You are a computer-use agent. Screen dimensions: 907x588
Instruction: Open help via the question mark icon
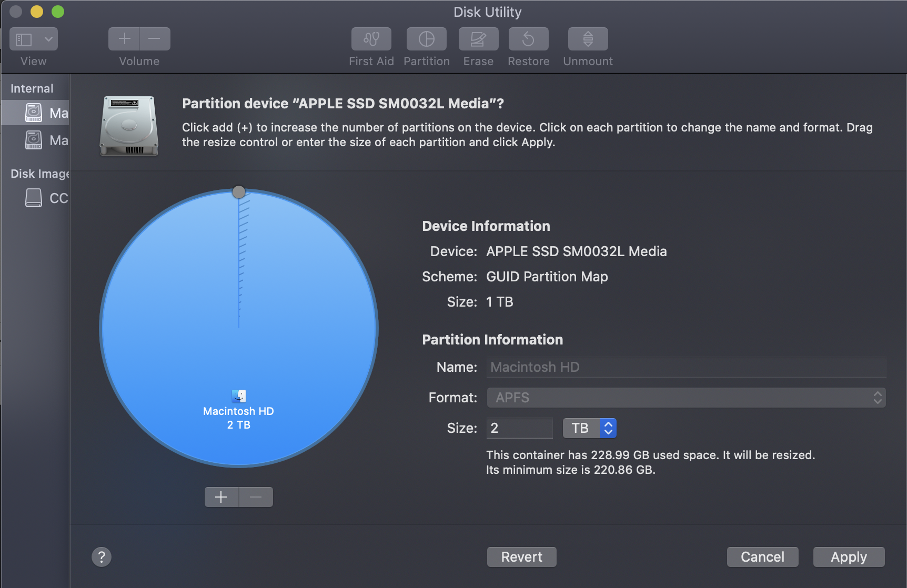click(x=102, y=556)
